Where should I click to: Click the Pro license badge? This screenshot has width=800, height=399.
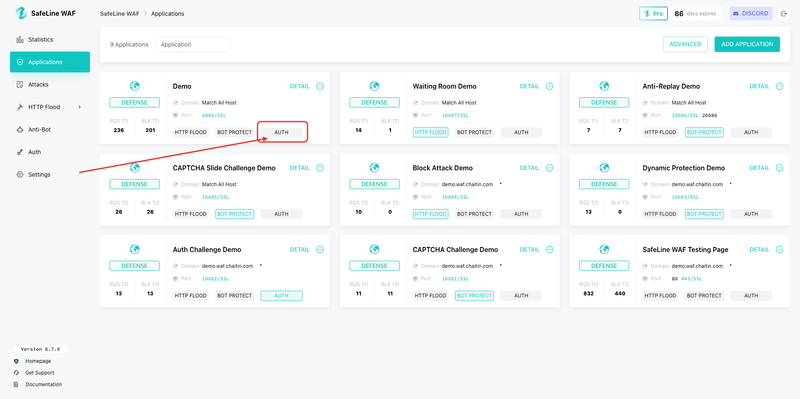(654, 14)
